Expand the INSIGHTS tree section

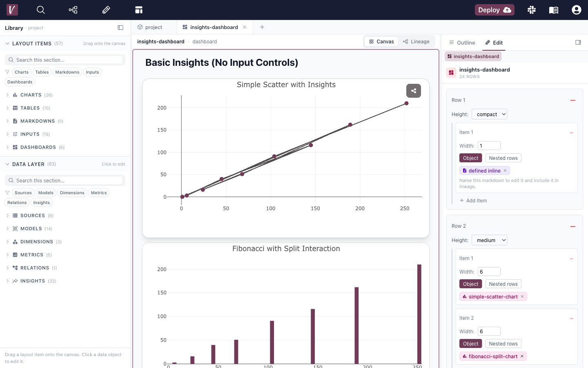pyautogui.click(x=7, y=281)
